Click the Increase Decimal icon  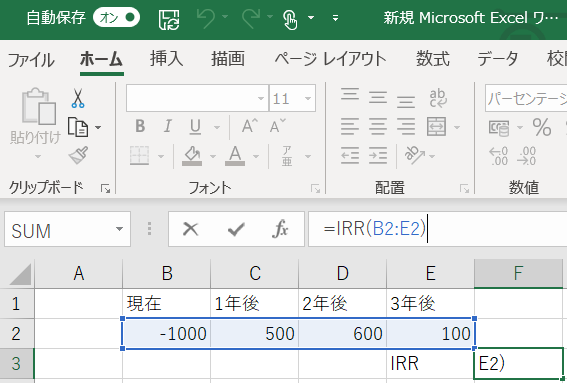coord(499,156)
